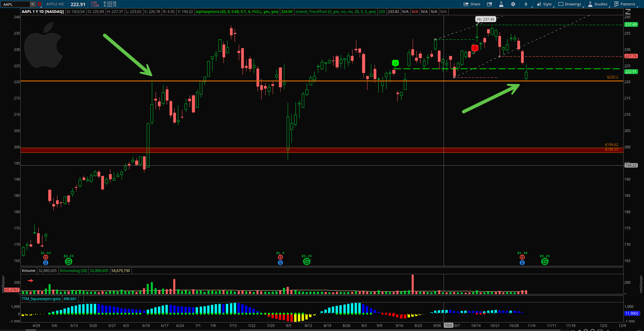
Task: Click the TTM_Squeezepro (yes) study label
Action: pyautogui.click(x=42, y=299)
